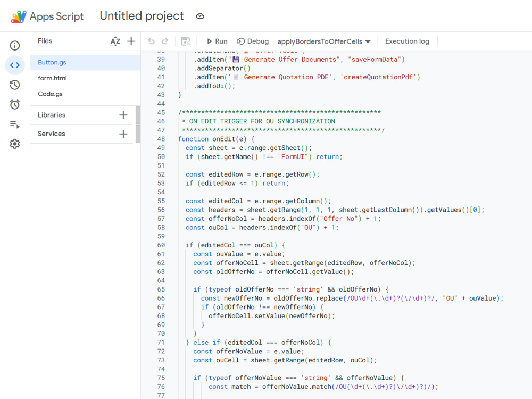Click line number 60 in gutter
The height and width of the screenshot is (399, 532).
(161, 245)
